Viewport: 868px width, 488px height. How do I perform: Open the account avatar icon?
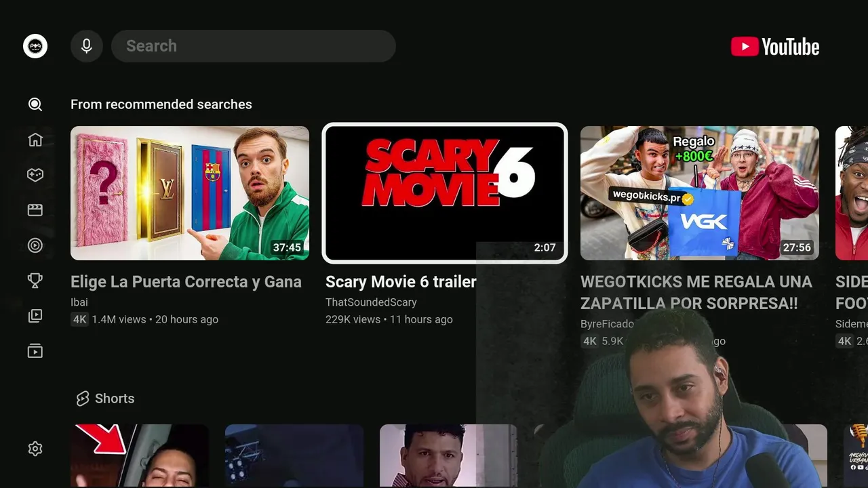point(35,46)
